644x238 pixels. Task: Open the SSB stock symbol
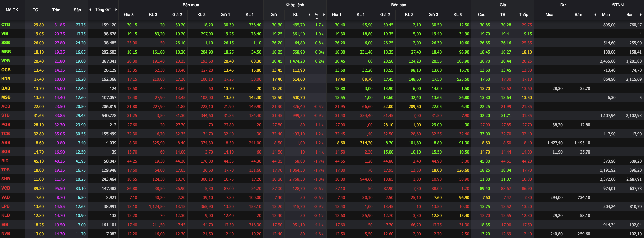point(6,43)
